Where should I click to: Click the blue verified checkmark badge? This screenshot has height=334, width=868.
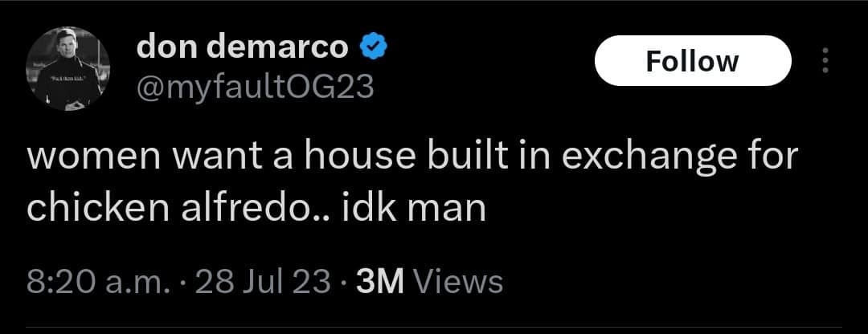[x=375, y=47]
